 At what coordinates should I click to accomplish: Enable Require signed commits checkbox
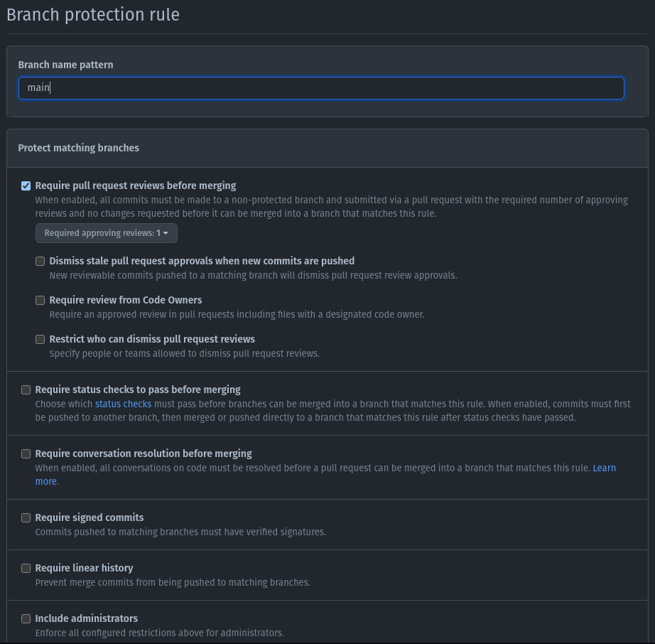[x=26, y=517]
